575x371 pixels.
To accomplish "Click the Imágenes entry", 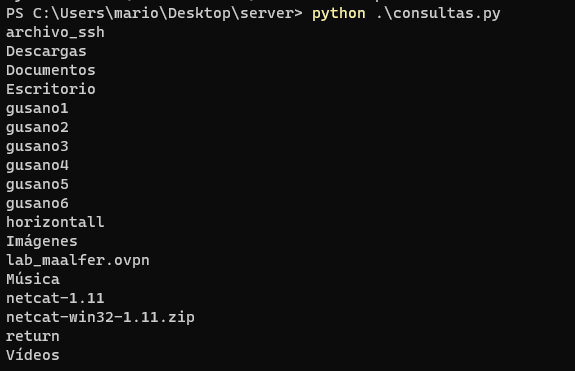I will point(42,242).
